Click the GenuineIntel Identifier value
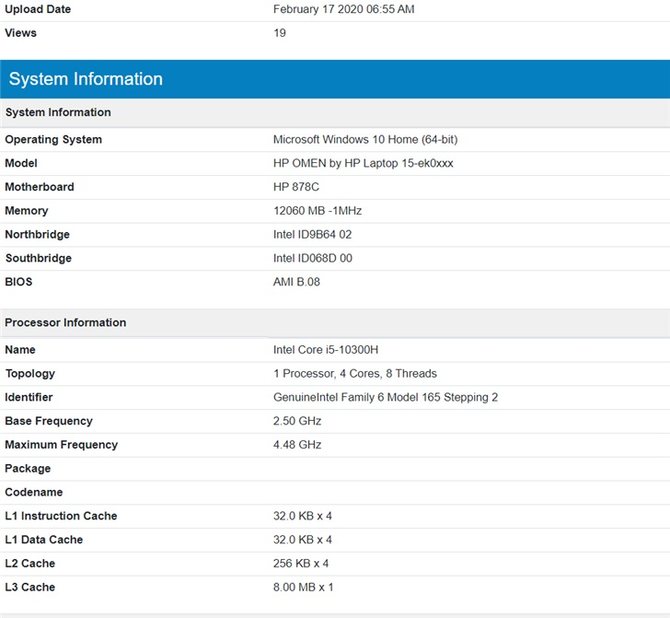The image size is (670, 618). 385,397
